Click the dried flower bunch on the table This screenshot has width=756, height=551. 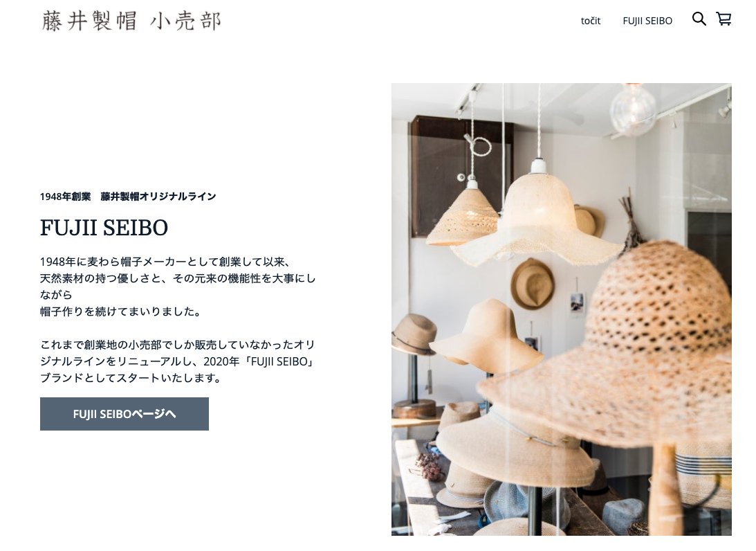tap(430, 467)
